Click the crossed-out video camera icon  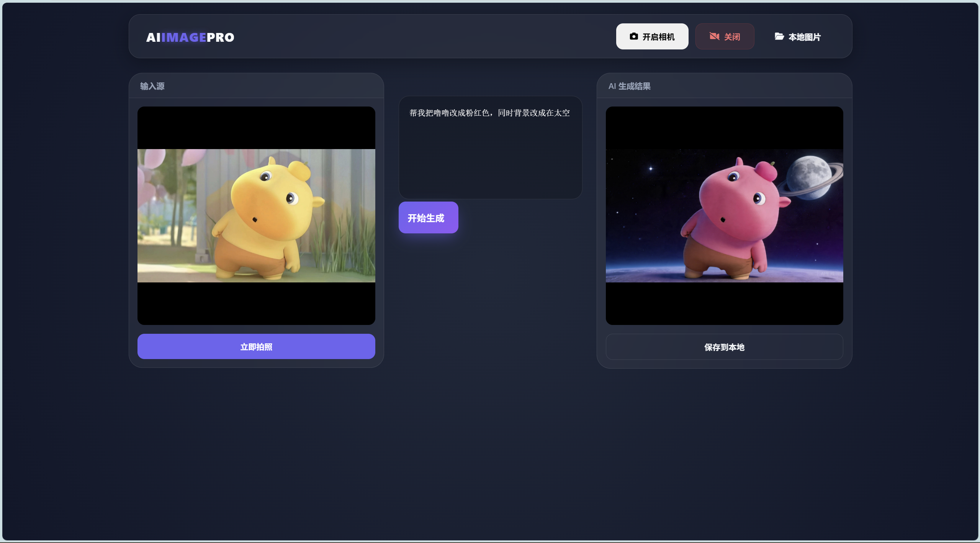[x=714, y=36]
